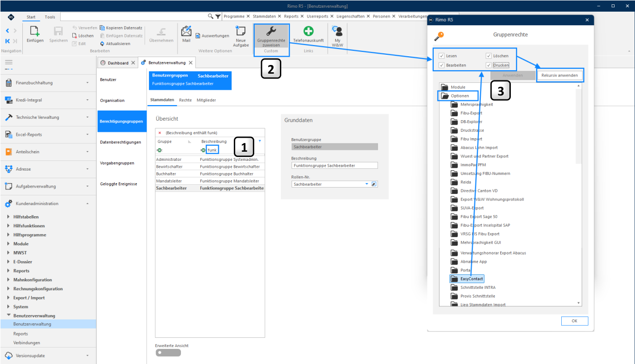Click Aktualisieren refresh in ribbon
Viewport: 635px width, 364px height.
115,44
